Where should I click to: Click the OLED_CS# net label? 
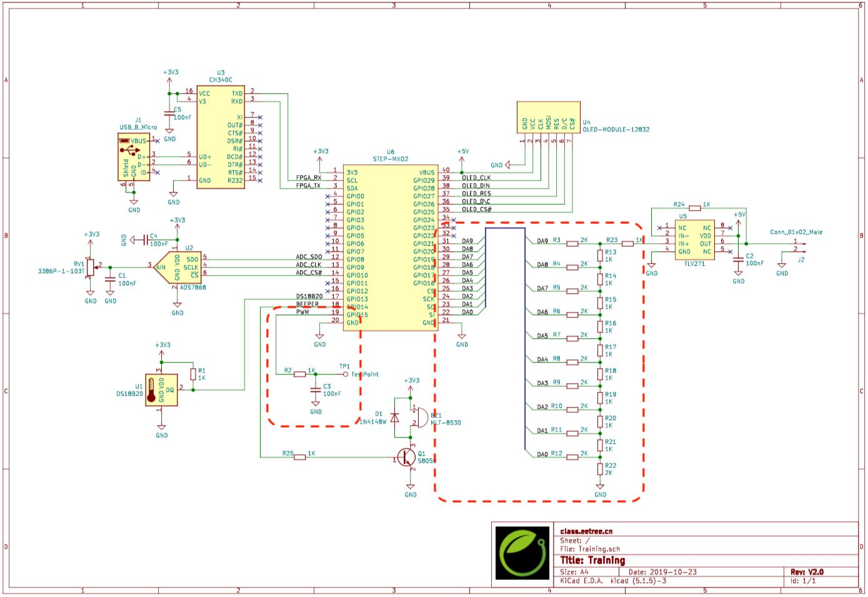pos(476,209)
